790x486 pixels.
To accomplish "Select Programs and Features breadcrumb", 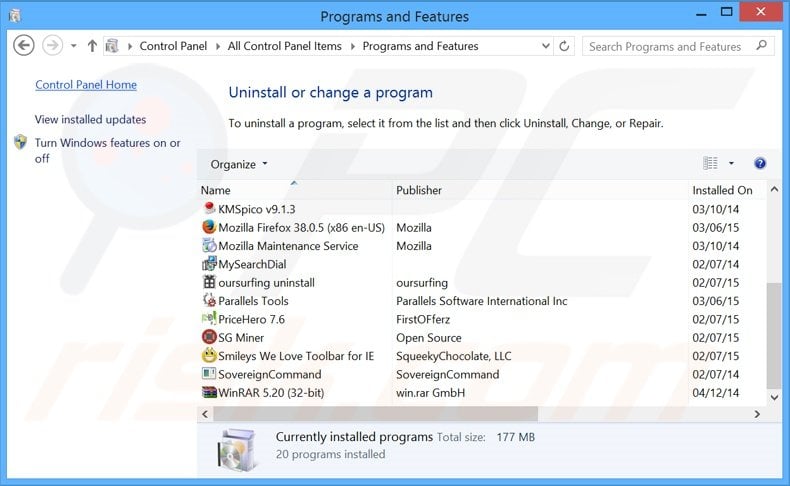I will click(421, 46).
